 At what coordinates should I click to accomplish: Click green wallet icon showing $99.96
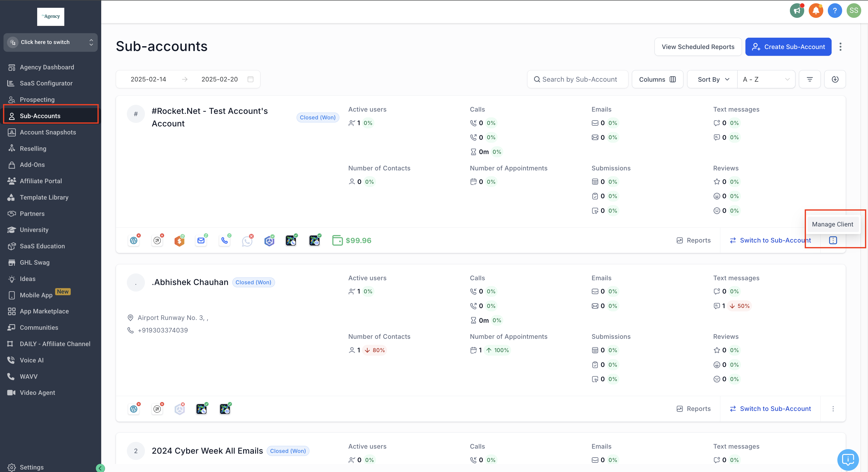(x=337, y=240)
